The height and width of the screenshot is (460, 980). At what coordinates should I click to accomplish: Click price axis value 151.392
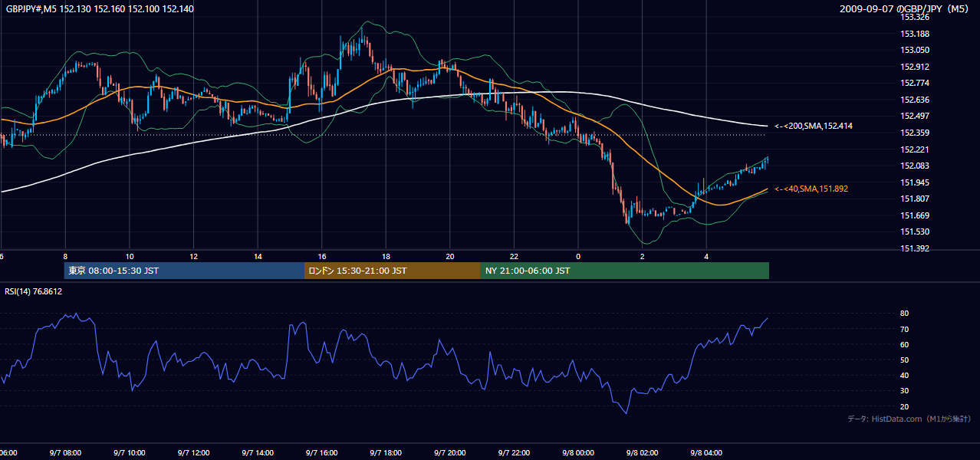915,248
